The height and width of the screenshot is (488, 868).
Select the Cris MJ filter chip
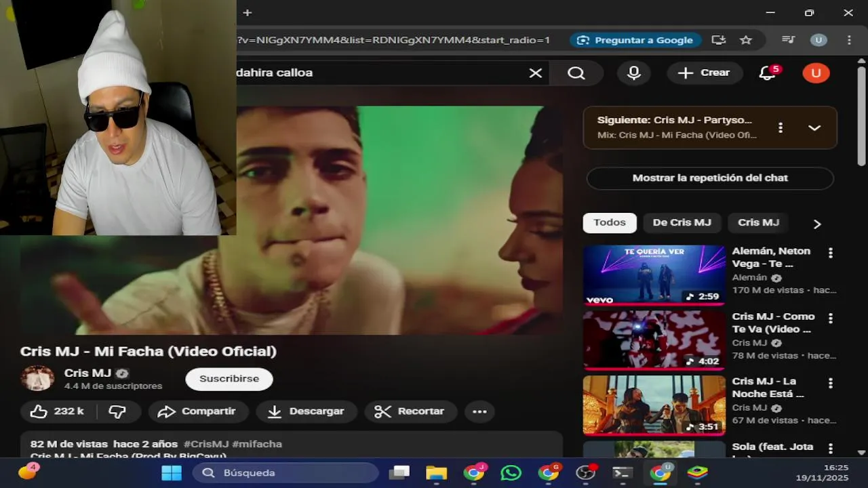click(758, 223)
